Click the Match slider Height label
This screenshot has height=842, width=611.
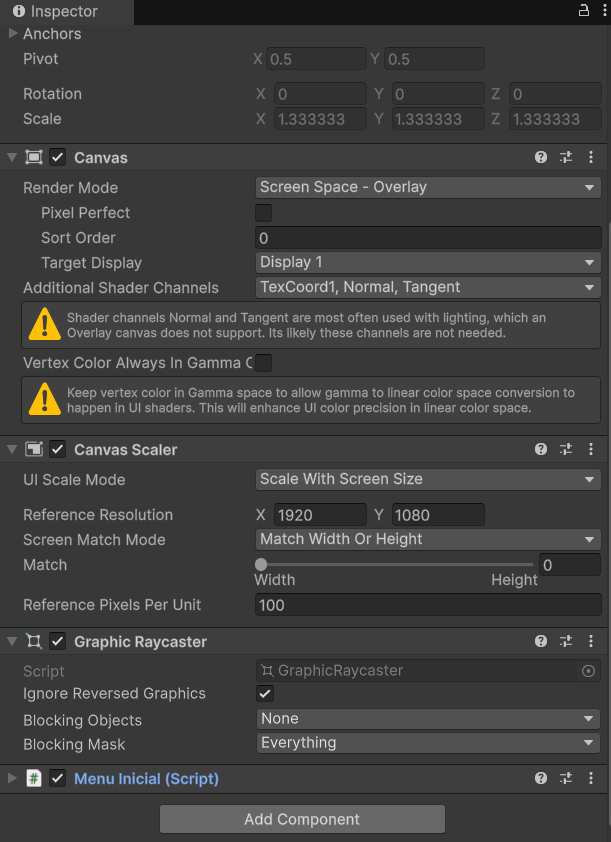point(514,580)
